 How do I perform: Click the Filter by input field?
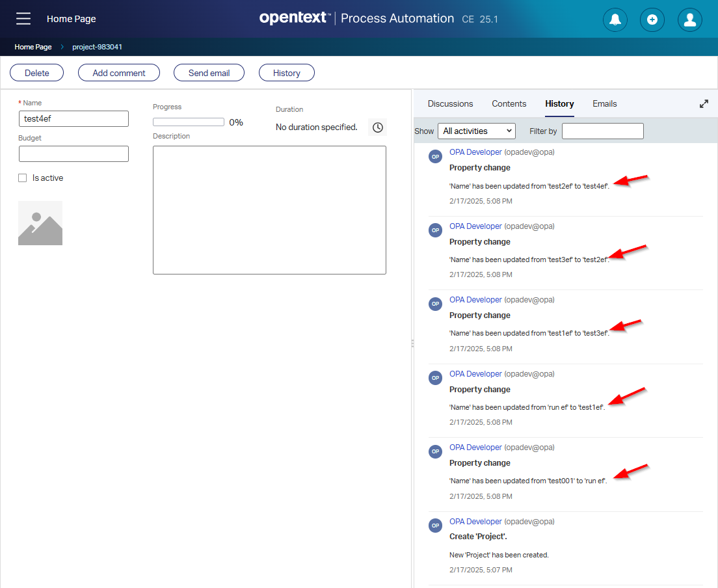602,131
